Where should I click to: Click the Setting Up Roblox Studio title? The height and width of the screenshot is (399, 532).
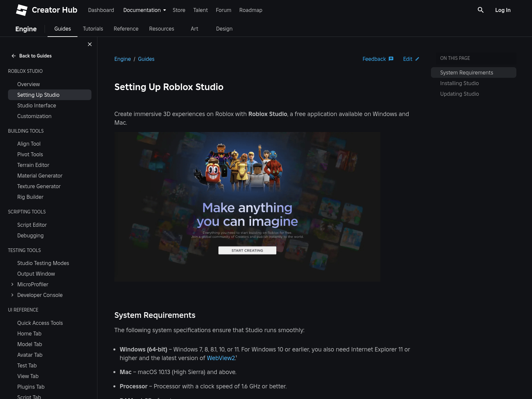click(169, 87)
